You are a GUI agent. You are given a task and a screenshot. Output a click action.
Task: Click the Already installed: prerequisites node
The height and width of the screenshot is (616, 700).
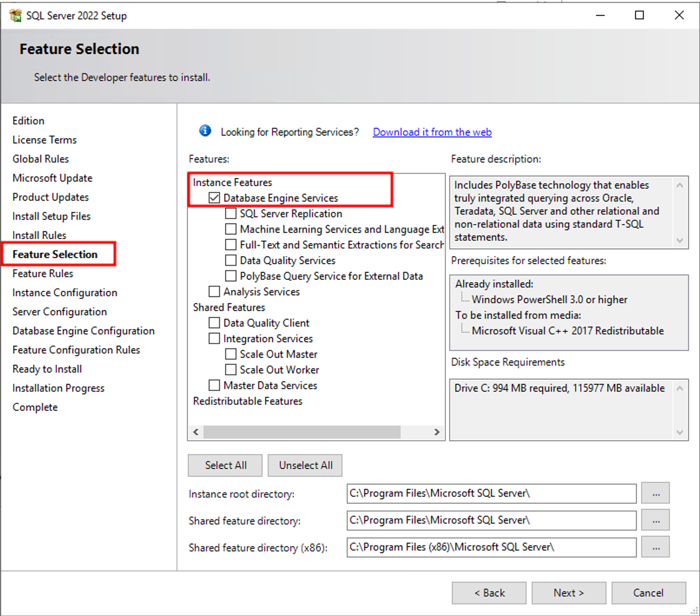[494, 284]
